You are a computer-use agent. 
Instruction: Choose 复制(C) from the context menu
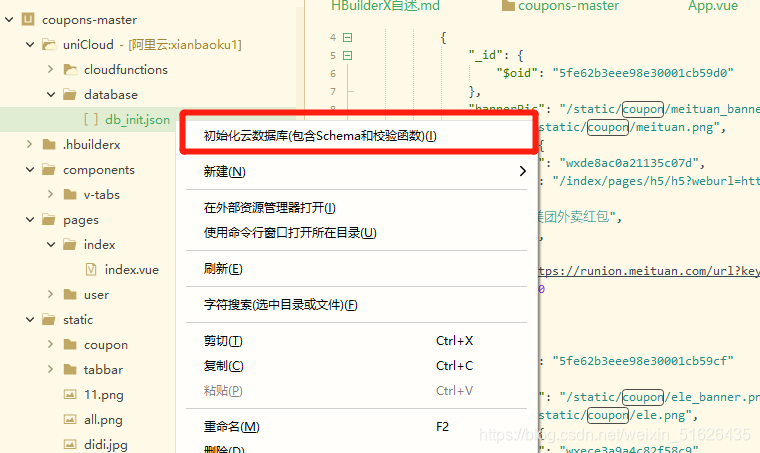[x=357, y=366]
